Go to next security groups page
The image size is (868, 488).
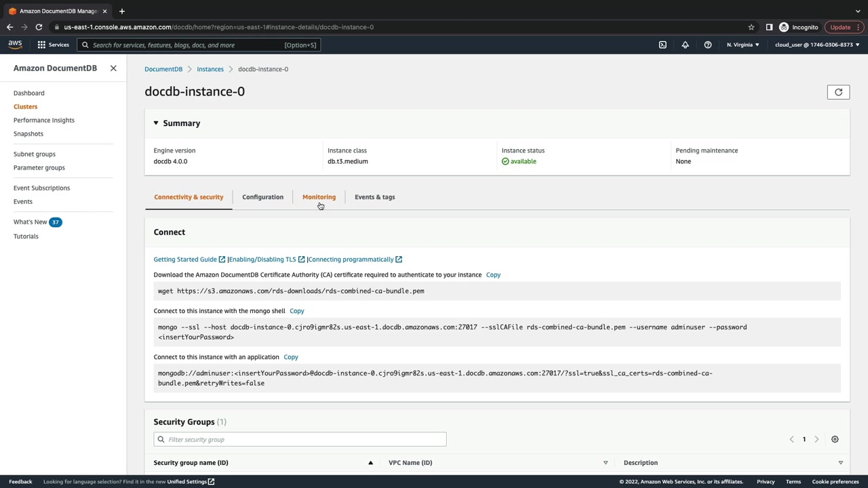click(x=816, y=439)
